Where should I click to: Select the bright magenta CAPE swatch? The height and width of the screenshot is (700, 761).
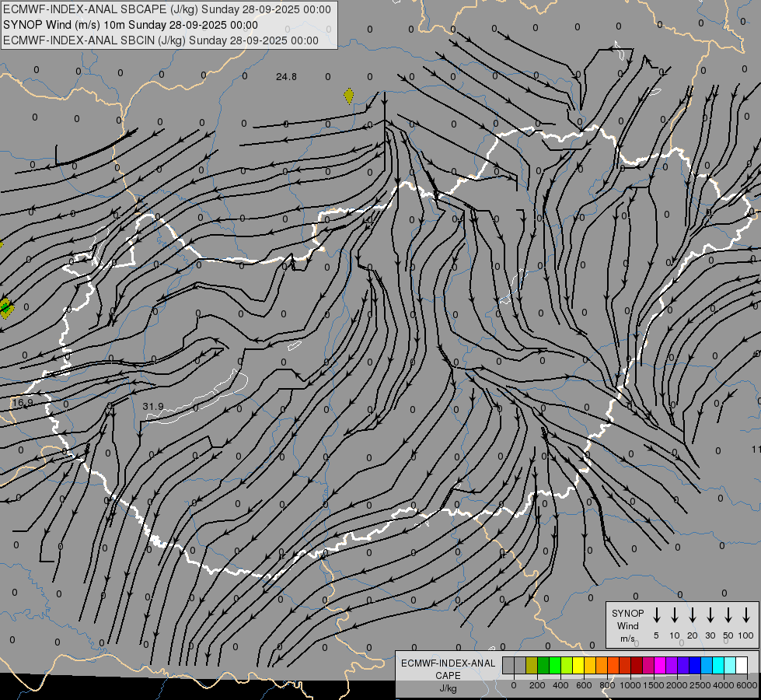[x=661, y=665]
